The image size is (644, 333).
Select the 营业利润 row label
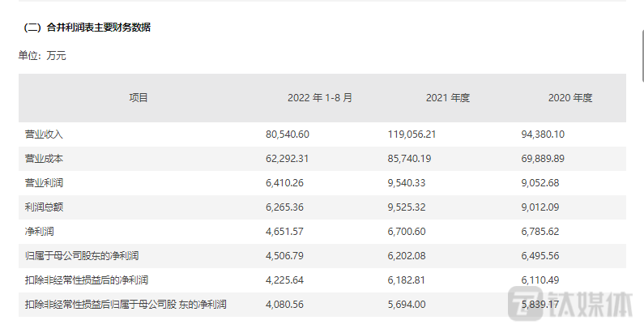[x=44, y=182]
